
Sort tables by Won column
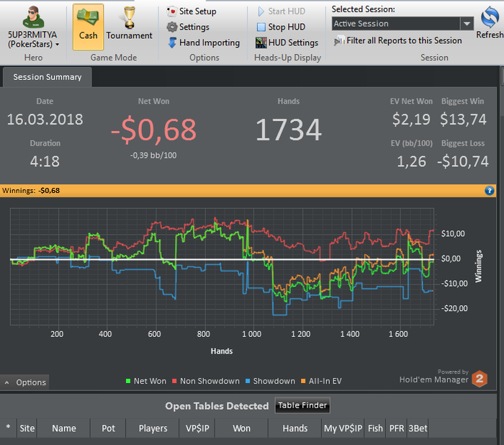241,428
